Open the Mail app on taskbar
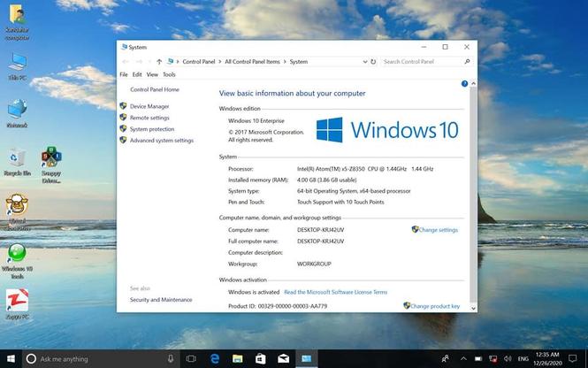Image resolution: width=588 pixels, height=368 pixels. (284, 358)
